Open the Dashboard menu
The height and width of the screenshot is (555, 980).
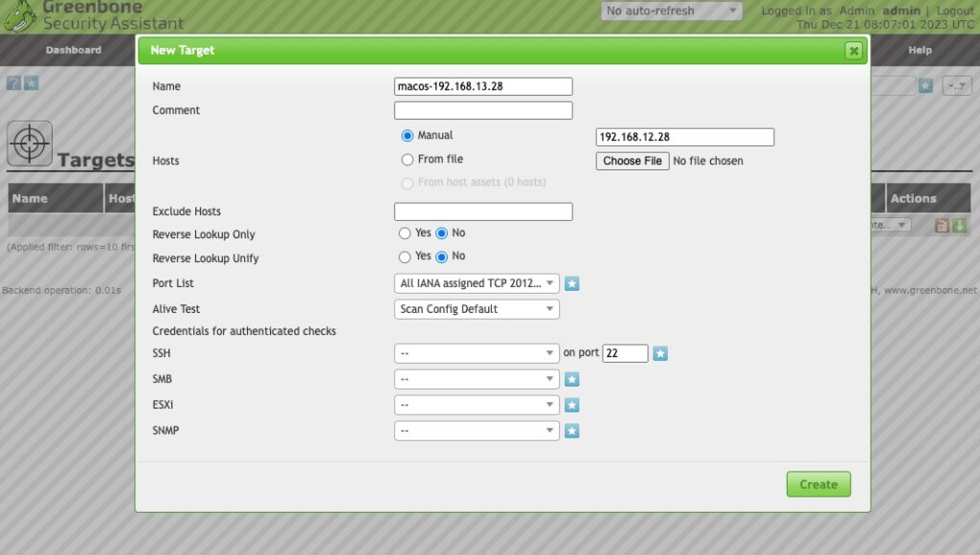point(73,50)
